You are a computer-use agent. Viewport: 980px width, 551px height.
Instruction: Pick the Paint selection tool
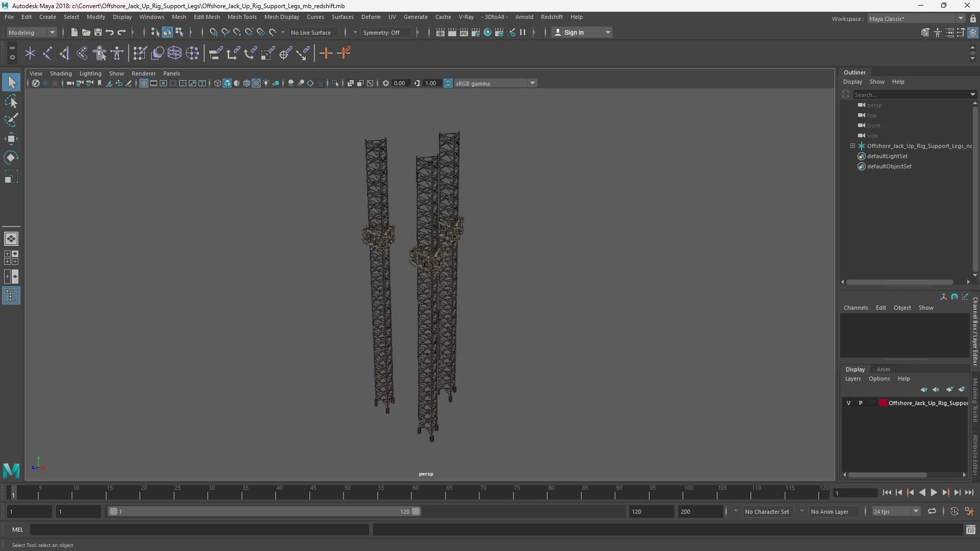11,120
